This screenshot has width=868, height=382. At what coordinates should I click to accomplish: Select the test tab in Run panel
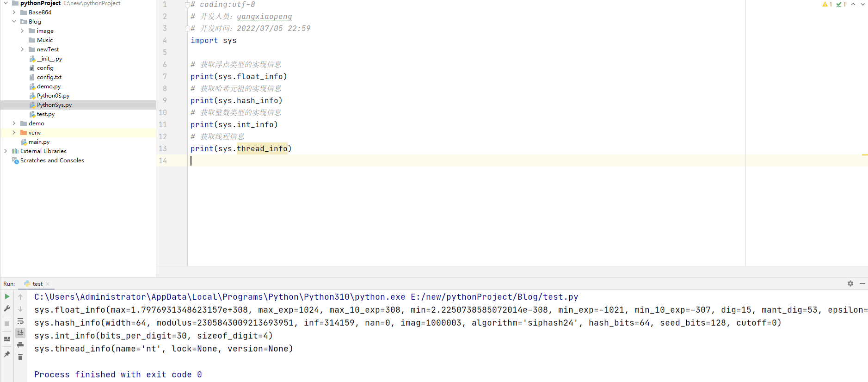[37, 284]
